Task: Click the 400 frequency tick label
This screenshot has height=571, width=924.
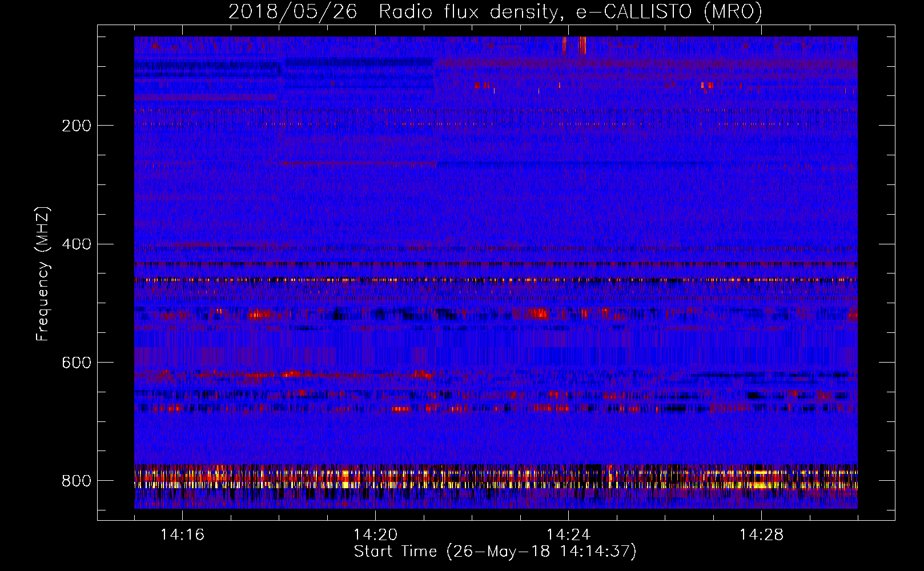Action: pyautogui.click(x=77, y=244)
